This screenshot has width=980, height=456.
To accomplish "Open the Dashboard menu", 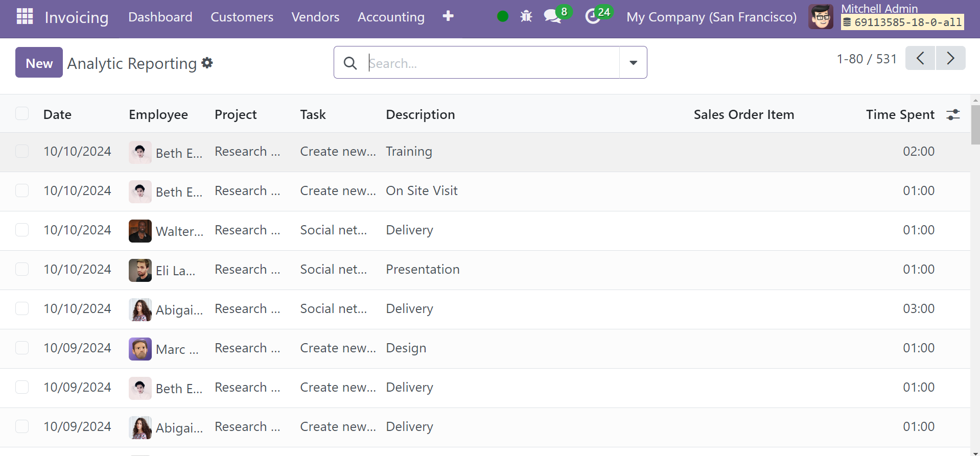I will pos(160,17).
